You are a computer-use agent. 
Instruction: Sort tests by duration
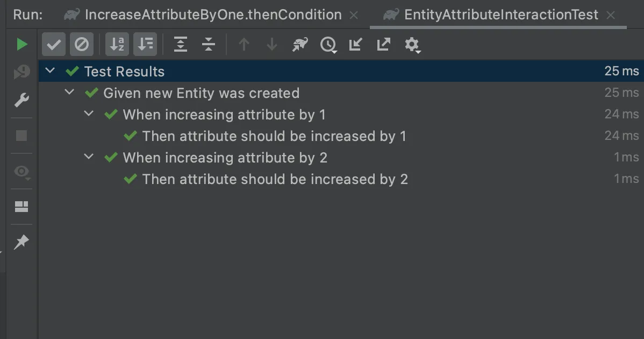point(145,44)
